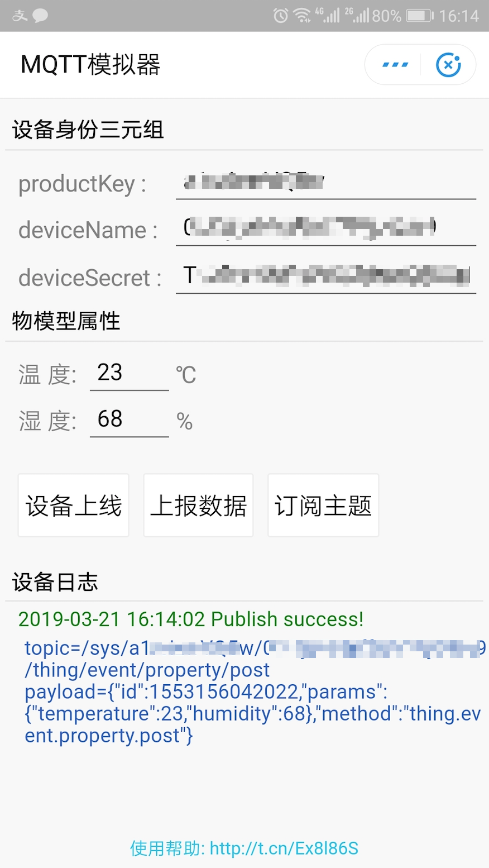This screenshot has height=868, width=489.
Task: Focus the deviceSecret input field
Action: 326,276
